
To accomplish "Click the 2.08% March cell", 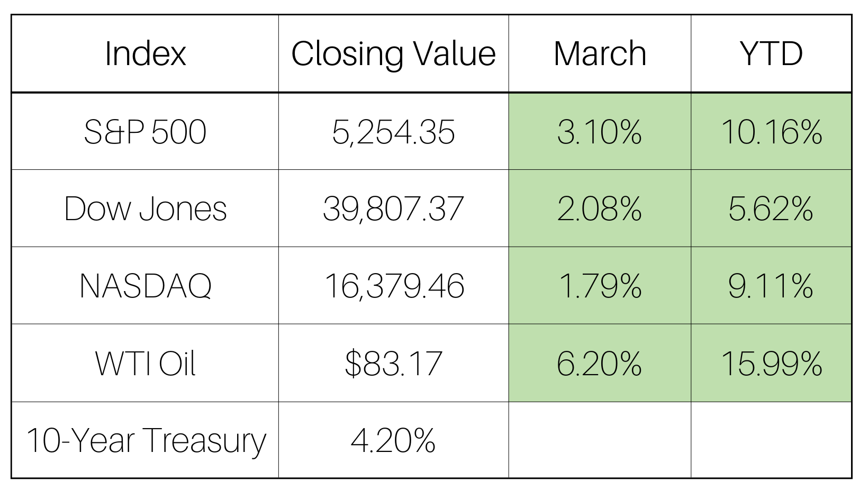I will click(x=600, y=209).
